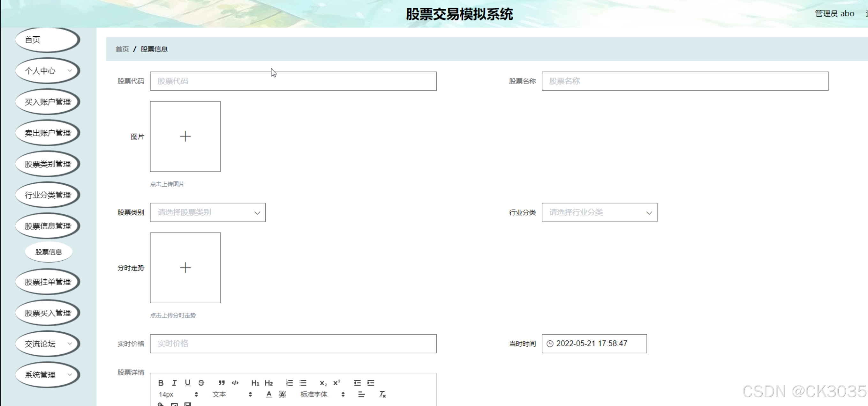Click the plus icon to upload 分时走势

click(185, 268)
